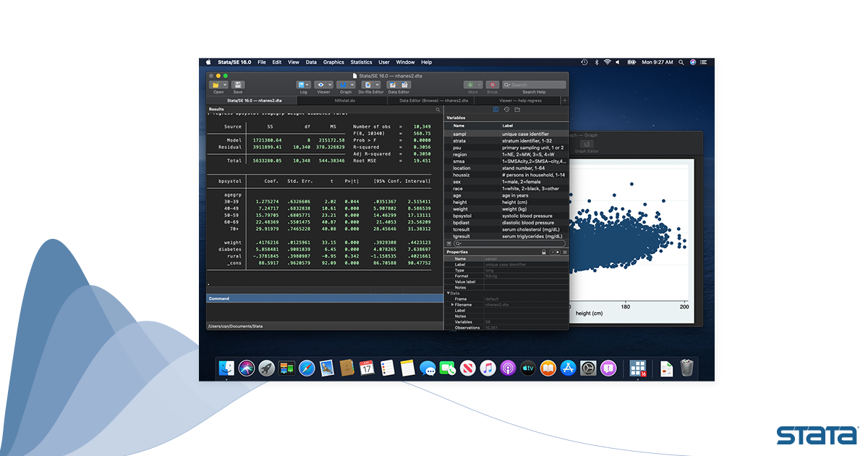The height and width of the screenshot is (456, 868).
Task: Open the Graph button dropdown arrow
Action: [351, 85]
